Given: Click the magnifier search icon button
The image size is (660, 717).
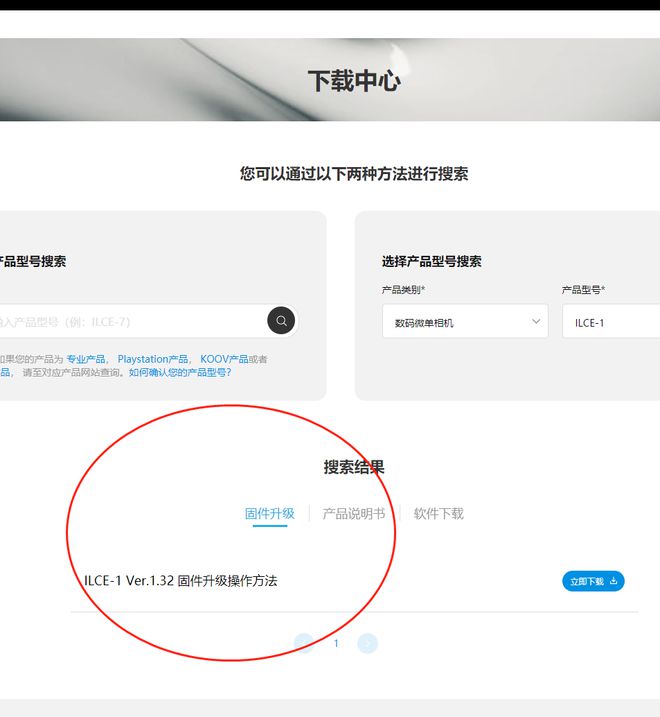Looking at the screenshot, I should (282, 321).
